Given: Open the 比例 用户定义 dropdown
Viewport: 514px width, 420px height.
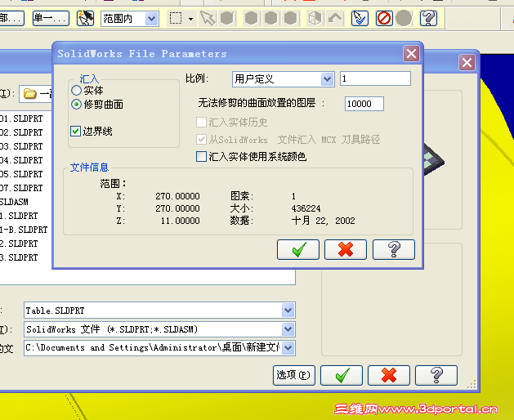Looking at the screenshot, I should tap(327, 79).
